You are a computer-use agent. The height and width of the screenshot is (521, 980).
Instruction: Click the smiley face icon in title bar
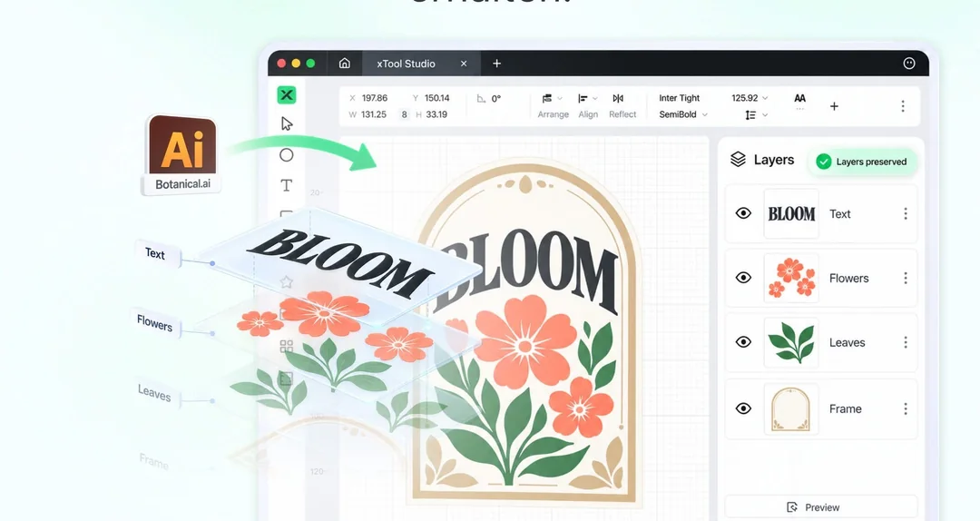point(909,64)
